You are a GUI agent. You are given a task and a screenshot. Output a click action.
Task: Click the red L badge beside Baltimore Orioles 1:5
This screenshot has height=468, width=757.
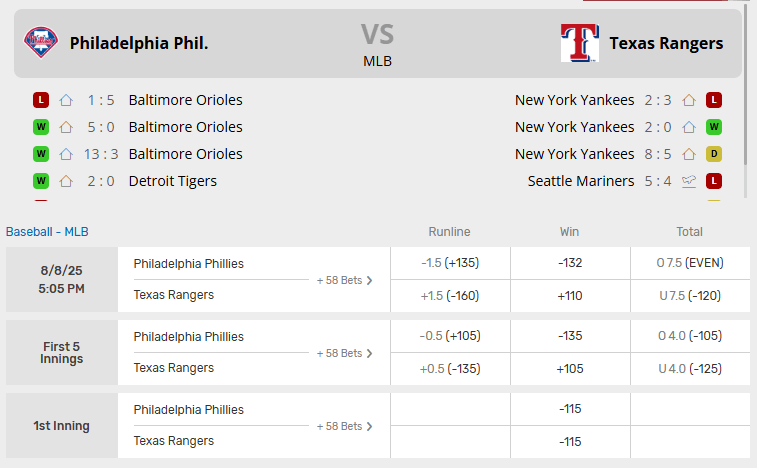pos(41,100)
